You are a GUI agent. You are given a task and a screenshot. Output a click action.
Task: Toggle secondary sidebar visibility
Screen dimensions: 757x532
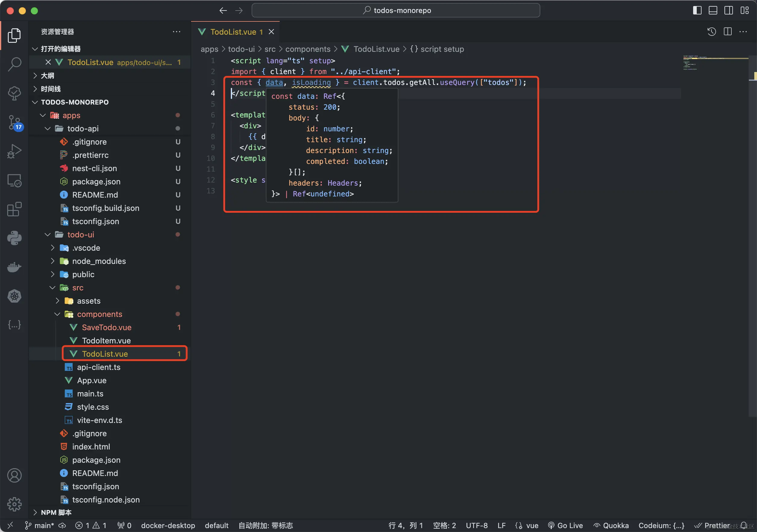click(729, 11)
